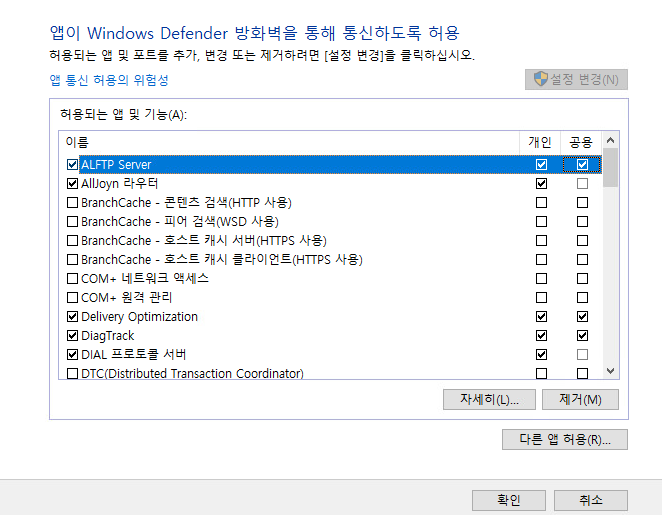Enable 개인 for BranchCache 피어 검색
The height and width of the screenshot is (515, 662).
541,222
